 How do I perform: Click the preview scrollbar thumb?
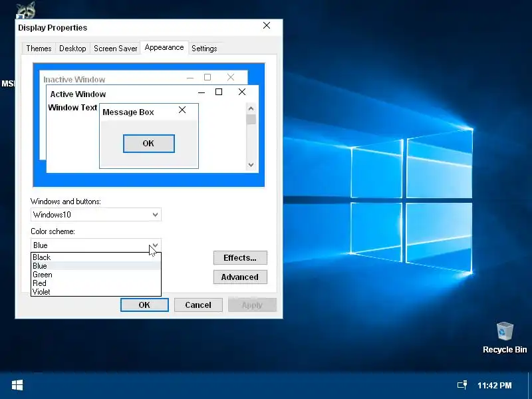251,120
